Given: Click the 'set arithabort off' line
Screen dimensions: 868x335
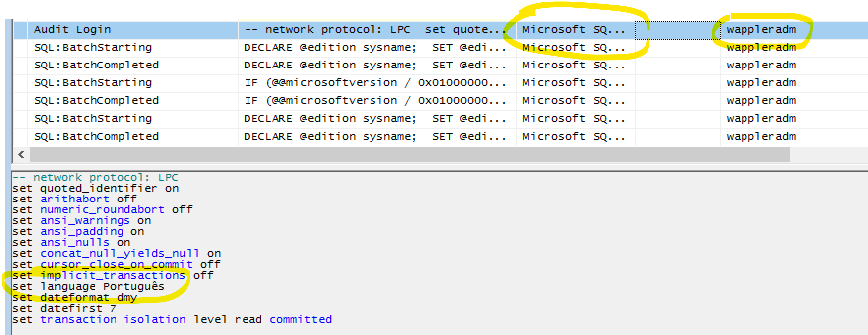Looking at the screenshot, I should click(x=74, y=199).
